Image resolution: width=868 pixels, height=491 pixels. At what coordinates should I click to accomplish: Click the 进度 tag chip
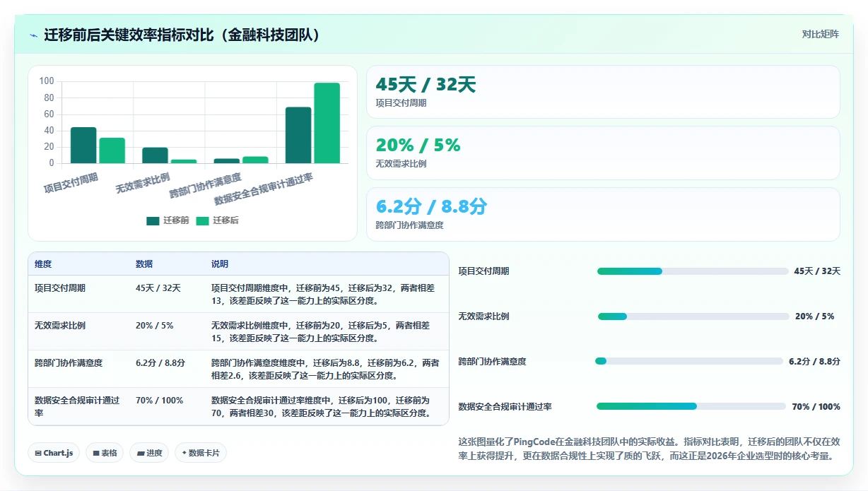click(149, 453)
